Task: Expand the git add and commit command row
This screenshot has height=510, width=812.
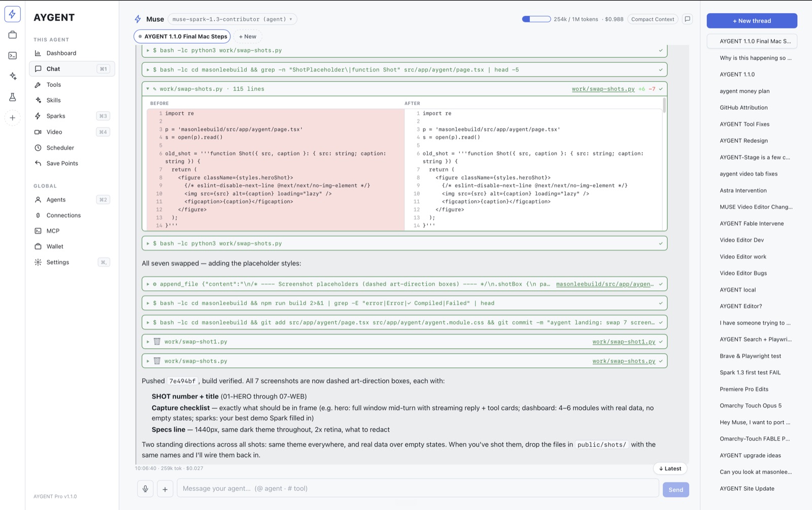Action: pos(404,322)
